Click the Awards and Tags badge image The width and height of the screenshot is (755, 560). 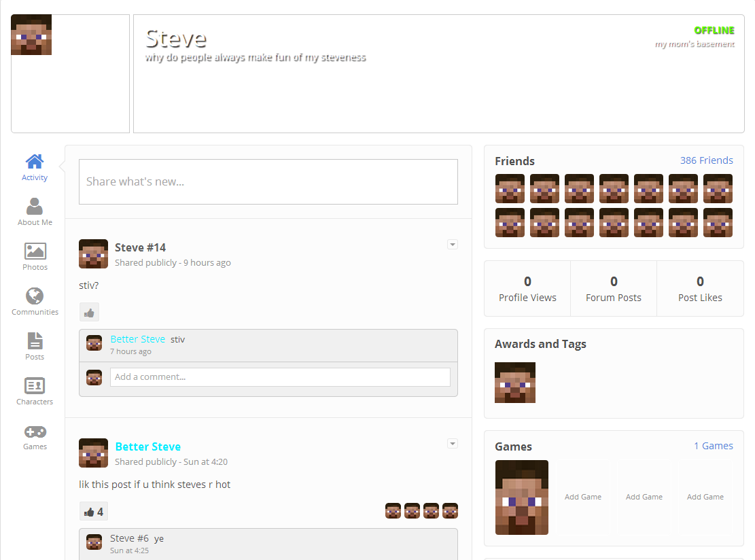pyautogui.click(x=514, y=383)
